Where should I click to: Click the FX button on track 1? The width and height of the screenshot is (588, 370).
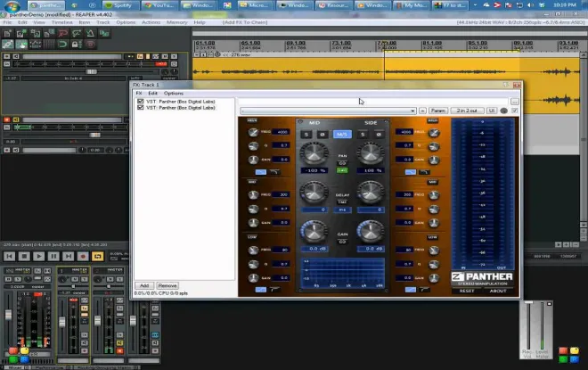point(140,56)
